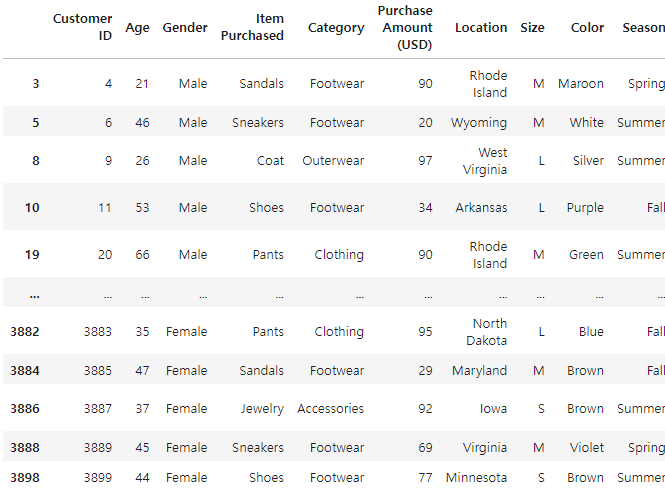This screenshot has width=665, height=492.
Task: Click the West Virginia location cell
Action: [x=485, y=161]
